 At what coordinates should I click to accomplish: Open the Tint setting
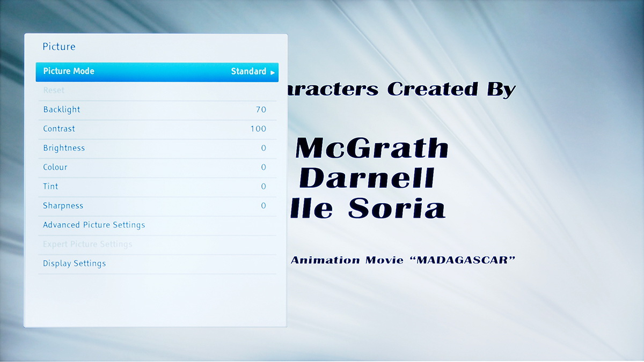[x=157, y=187]
